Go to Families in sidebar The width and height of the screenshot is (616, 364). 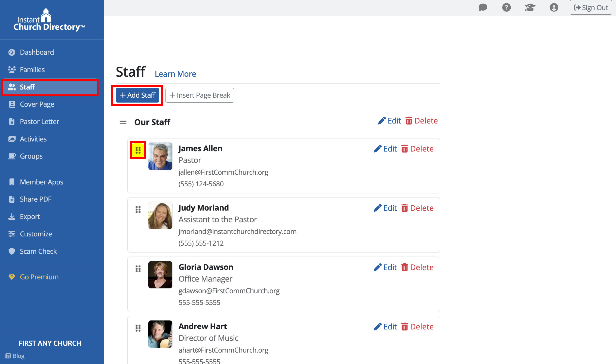[x=32, y=70]
